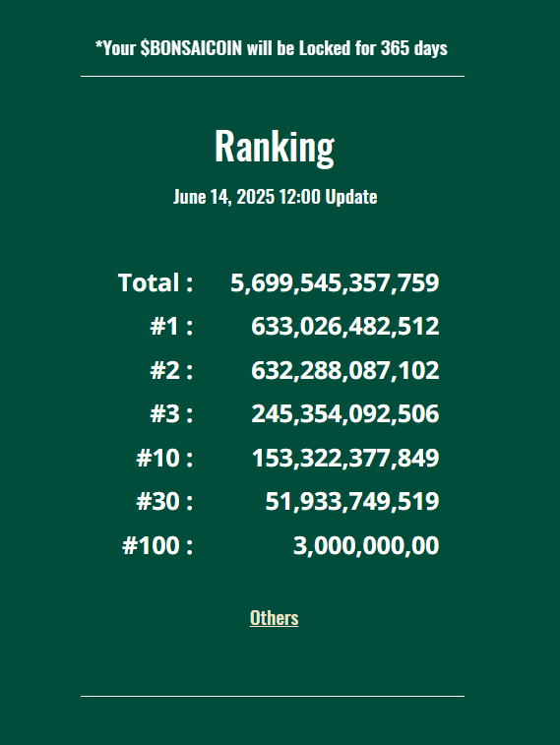Select the #2 amount 632,288,087,102

344,370
